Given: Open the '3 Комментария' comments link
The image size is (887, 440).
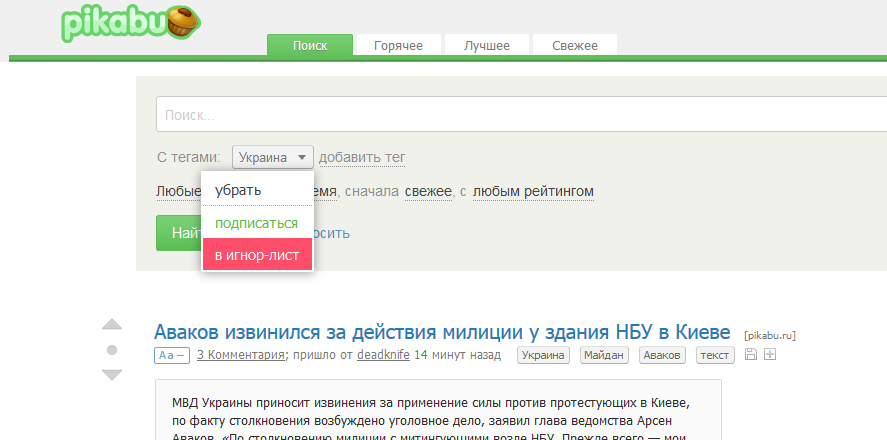Looking at the screenshot, I should click(x=242, y=355).
